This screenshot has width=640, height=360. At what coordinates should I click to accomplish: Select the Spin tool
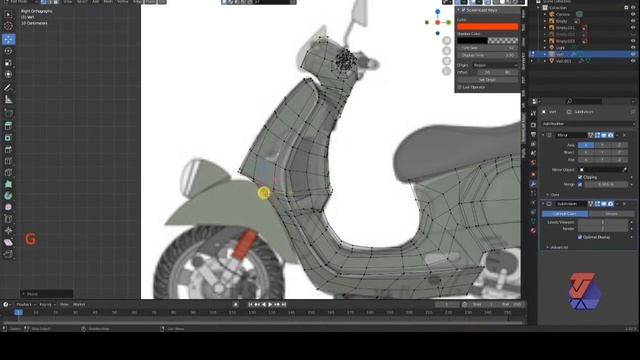coord(8,196)
